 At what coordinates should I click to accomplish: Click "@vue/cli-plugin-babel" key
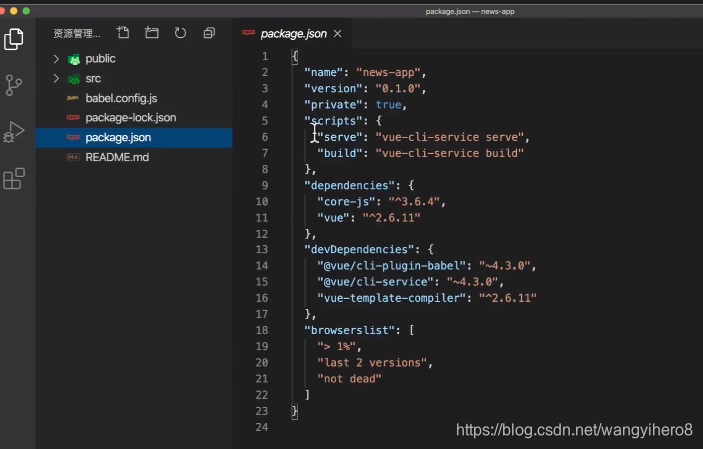(x=391, y=266)
